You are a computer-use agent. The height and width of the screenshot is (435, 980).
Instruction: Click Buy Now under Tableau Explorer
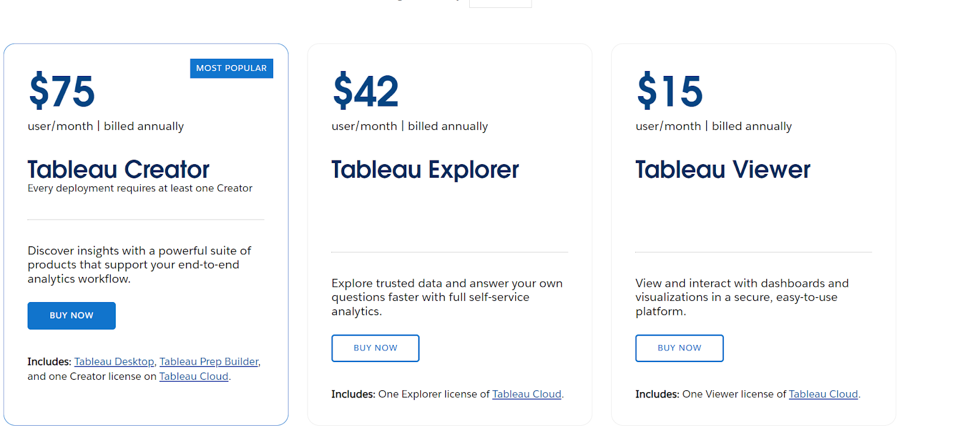point(375,348)
